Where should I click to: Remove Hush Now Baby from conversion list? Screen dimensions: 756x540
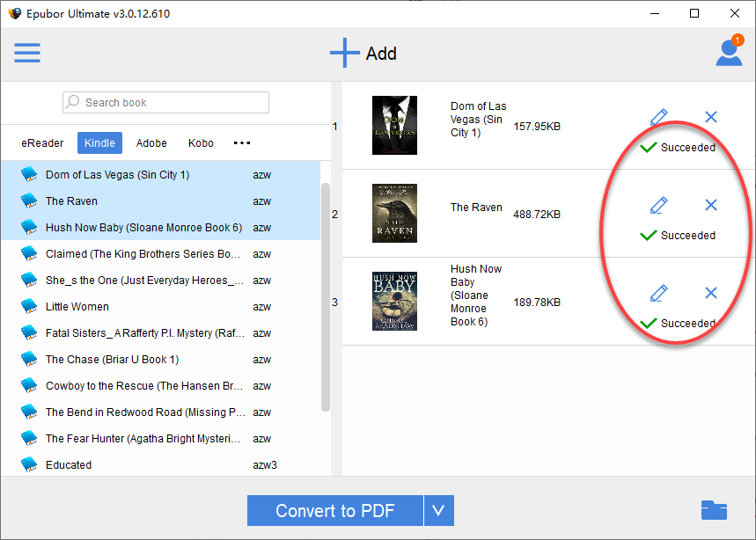pos(711,294)
